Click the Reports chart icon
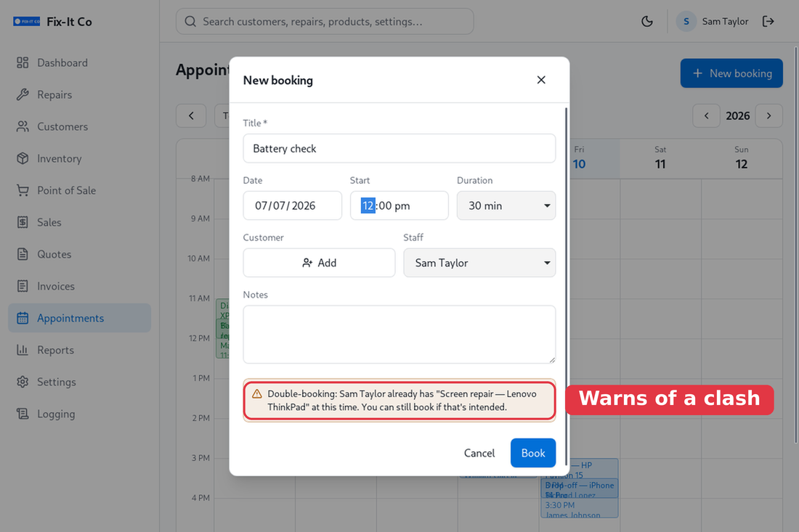The width and height of the screenshot is (799, 532). [x=23, y=350]
